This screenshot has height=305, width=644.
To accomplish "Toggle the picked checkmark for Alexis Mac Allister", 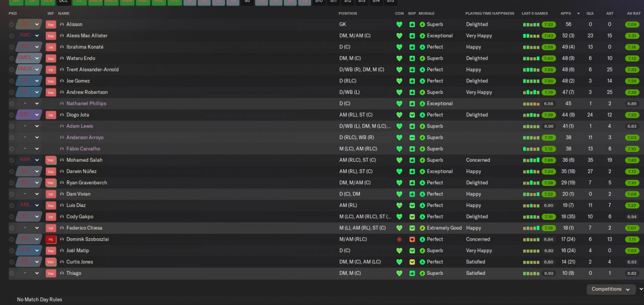I will 12,36.
